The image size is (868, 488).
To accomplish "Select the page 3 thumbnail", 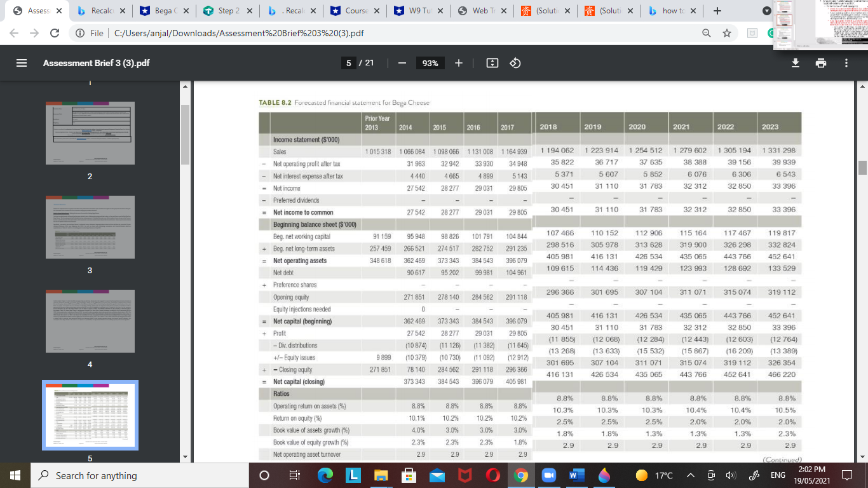I will click(90, 227).
